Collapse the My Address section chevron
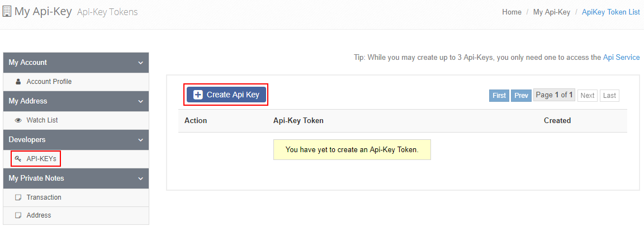The width and height of the screenshot is (644, 226). [140, 101]
